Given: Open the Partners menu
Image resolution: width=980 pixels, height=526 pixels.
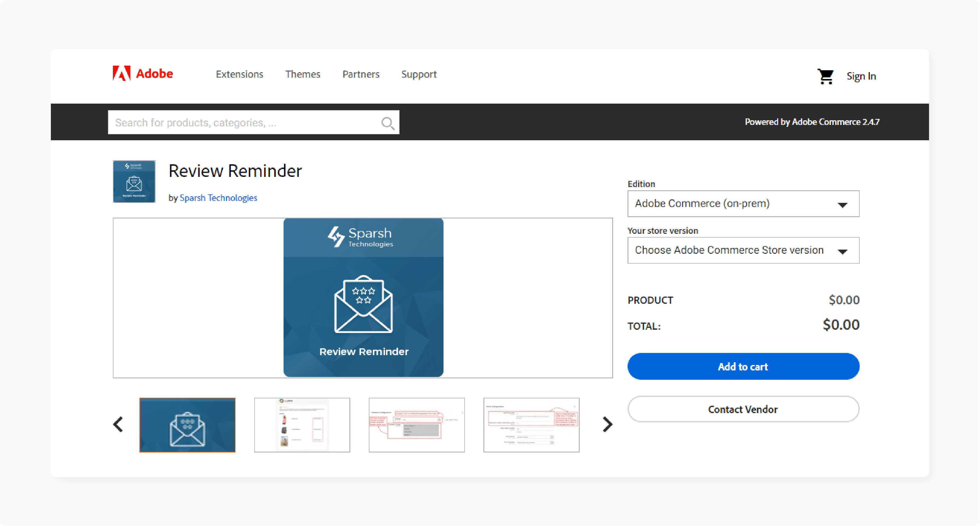Looking at the screenshot, I should pos(361,74).
